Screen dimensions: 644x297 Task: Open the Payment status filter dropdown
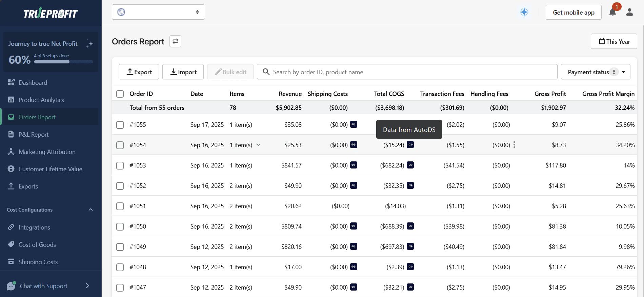[x=595, y=72]
